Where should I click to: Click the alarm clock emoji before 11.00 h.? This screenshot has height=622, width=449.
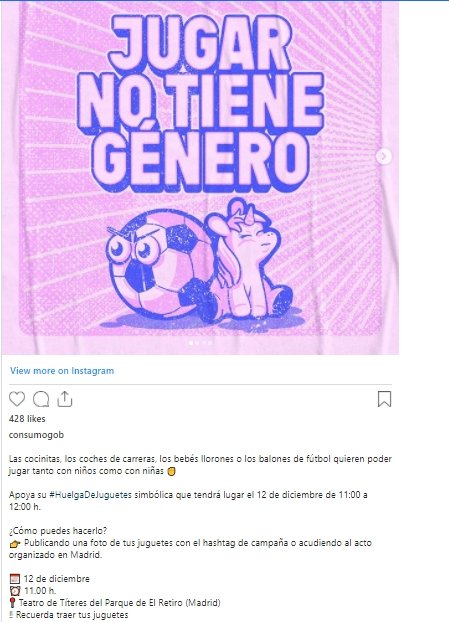pos(15,591)
